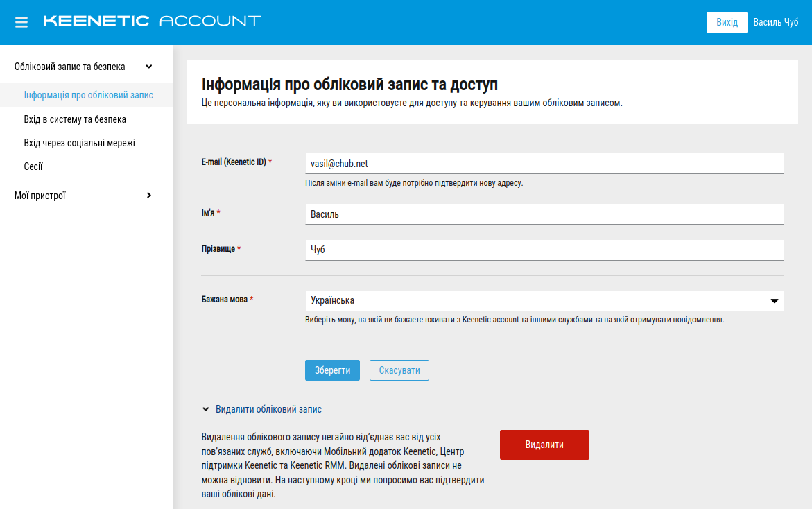
Task: Open the Сесії menu item
Action: tap(33, 166)
